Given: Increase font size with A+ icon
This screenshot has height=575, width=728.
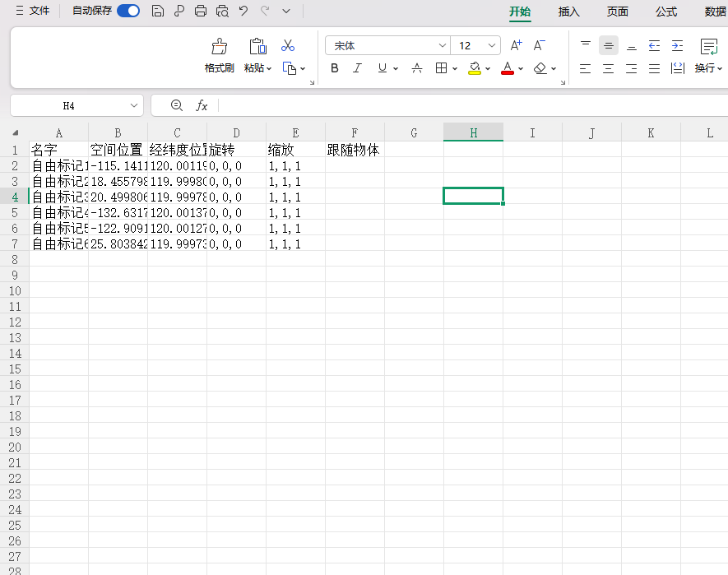Looking at the screenshot, I should coord(517,46).
